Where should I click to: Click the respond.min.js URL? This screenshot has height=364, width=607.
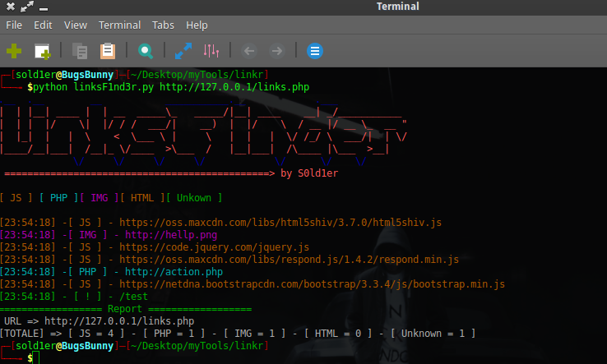tap(289, 260)
